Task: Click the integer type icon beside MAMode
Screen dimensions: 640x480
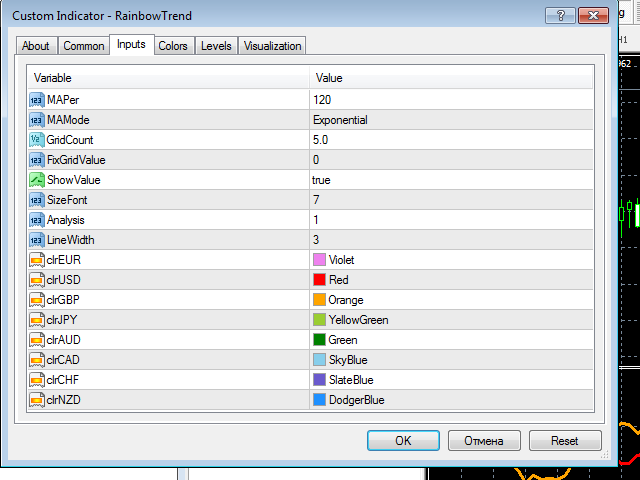Action: (36, 120)
